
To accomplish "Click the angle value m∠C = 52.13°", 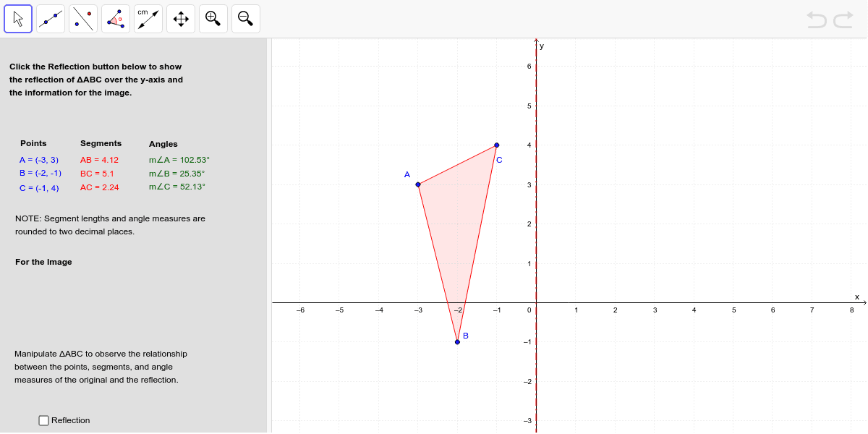I will [177, 187].
